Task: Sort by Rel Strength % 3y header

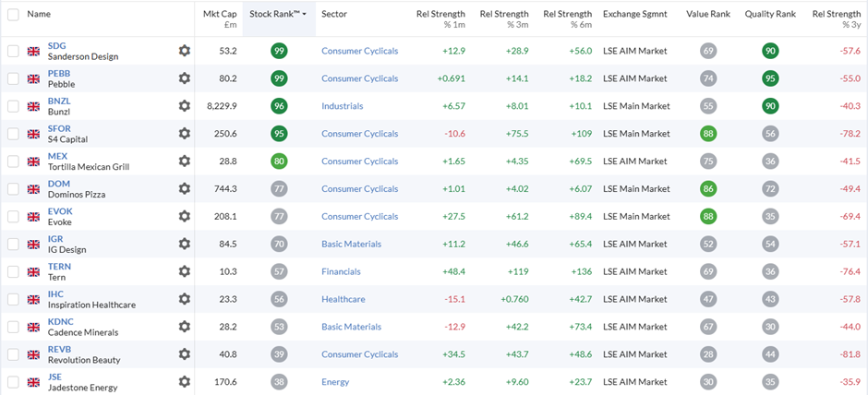Action: (837, 18)
